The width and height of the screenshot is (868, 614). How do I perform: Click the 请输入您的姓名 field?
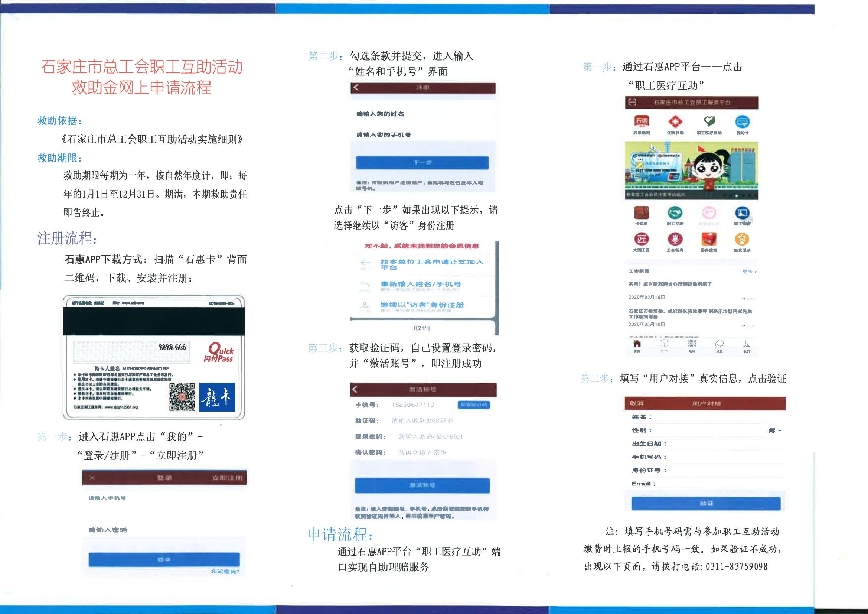pyautogui.click(x=422, y=114)
